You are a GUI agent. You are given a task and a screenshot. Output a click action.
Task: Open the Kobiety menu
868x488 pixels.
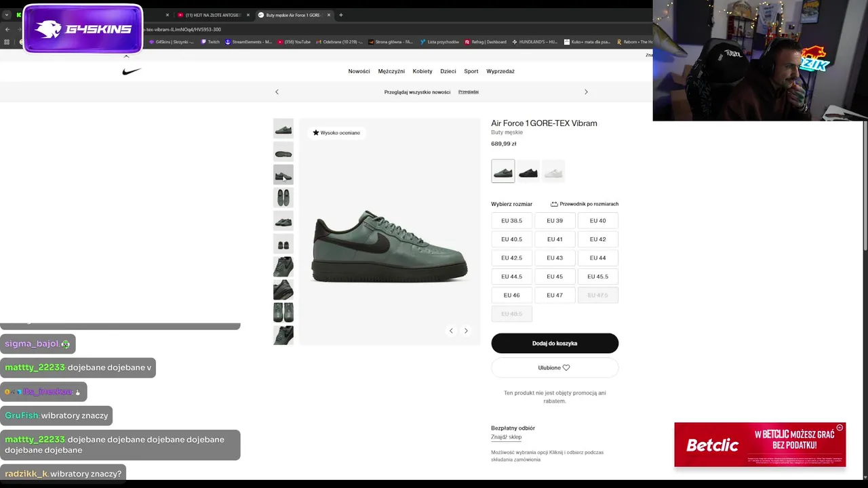pos(422,71)
